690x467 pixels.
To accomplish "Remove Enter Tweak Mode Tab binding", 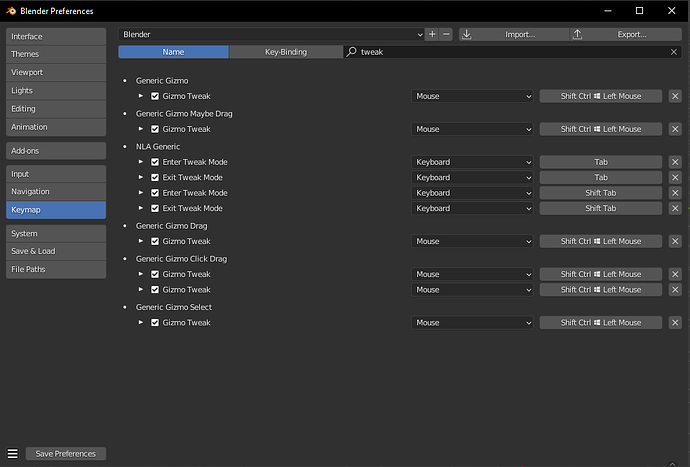I will [x=675, y=162].
